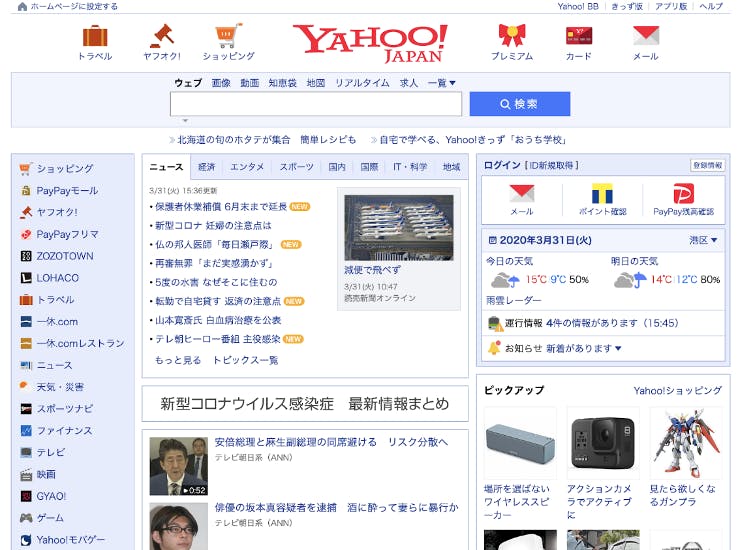Open the airplane news photo thumbnail
752x550 pixels.
coord(399,227)
